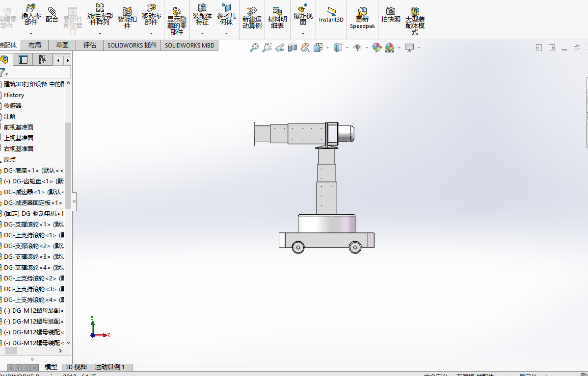Screen dimensions: 588x376
Task: Click feature tree horizontal scrollbar right arrow
Action: pos(60,351)
